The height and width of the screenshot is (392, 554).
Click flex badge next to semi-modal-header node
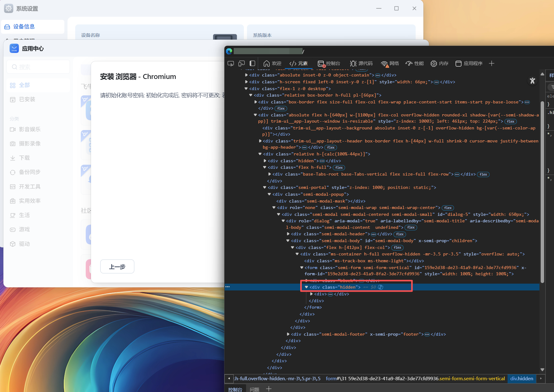[400, 234]
